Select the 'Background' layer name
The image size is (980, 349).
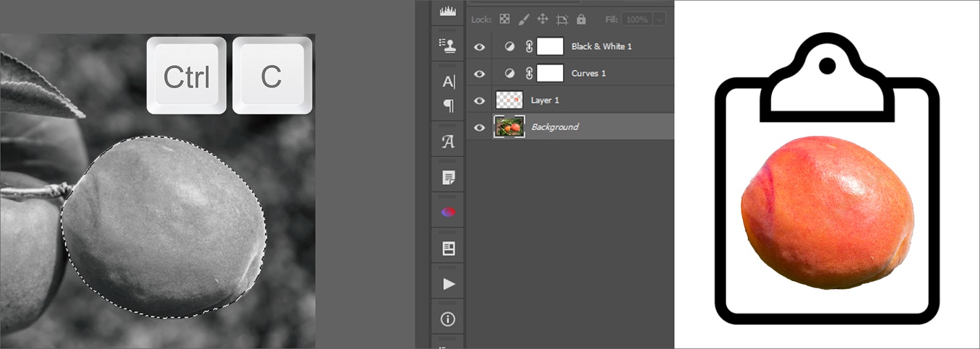(x=555, y=127)
